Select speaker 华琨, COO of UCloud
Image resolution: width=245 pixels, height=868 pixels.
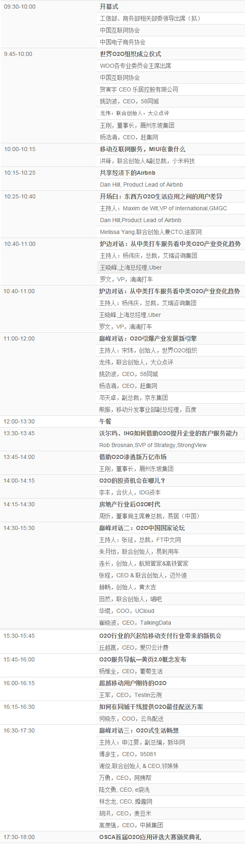click(x=127, y=611)
